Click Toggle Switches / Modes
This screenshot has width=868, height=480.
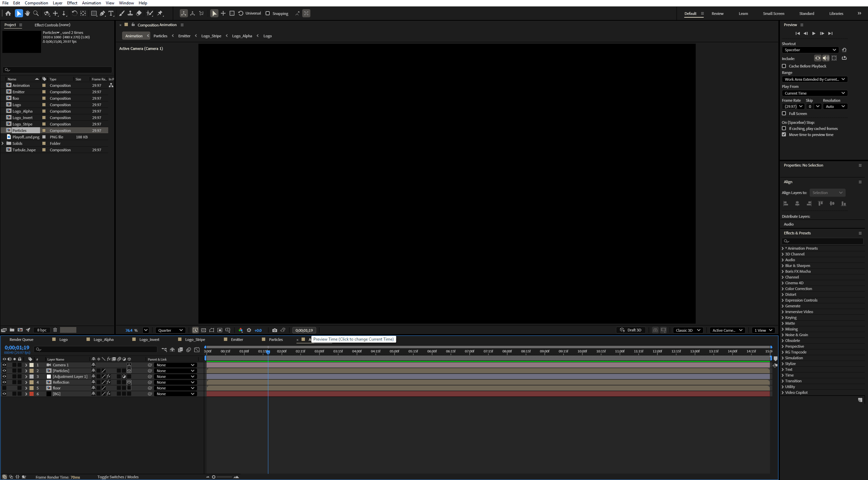pos(118,477)
